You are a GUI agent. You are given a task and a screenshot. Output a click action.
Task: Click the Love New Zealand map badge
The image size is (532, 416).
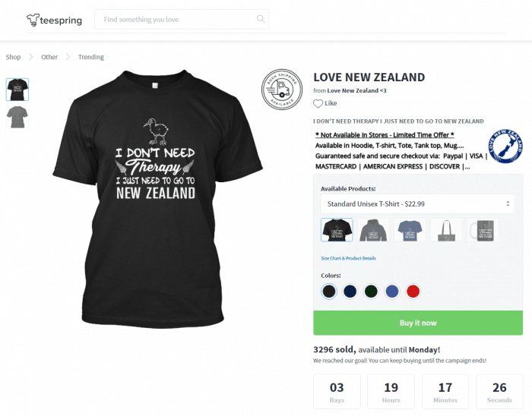click(x=505, y=146)
